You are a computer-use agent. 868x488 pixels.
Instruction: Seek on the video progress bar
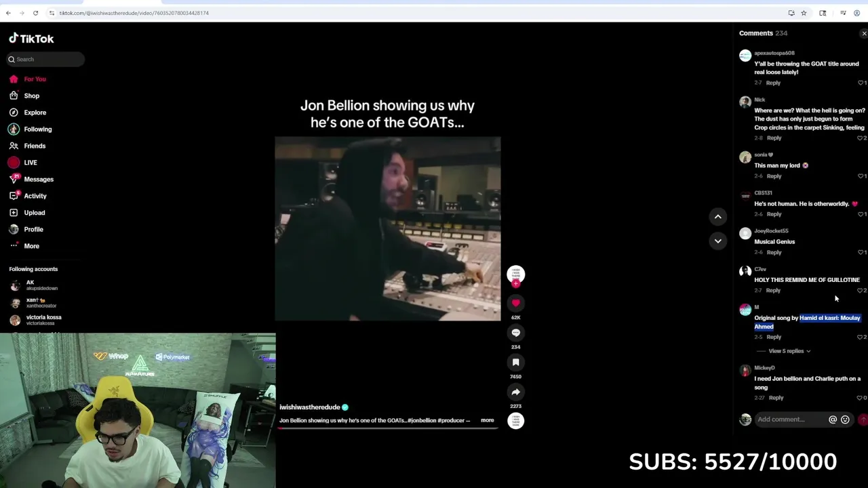[x=388, y=428]
